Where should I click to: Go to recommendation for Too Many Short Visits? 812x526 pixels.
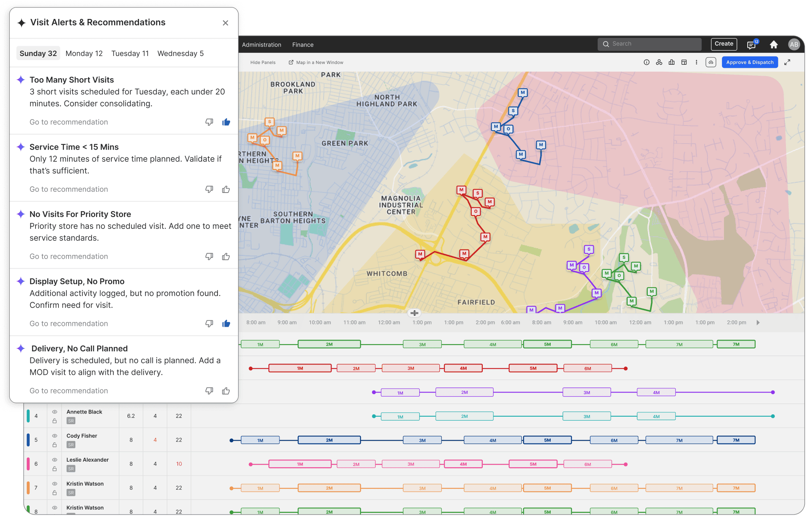tap(69, 122)
